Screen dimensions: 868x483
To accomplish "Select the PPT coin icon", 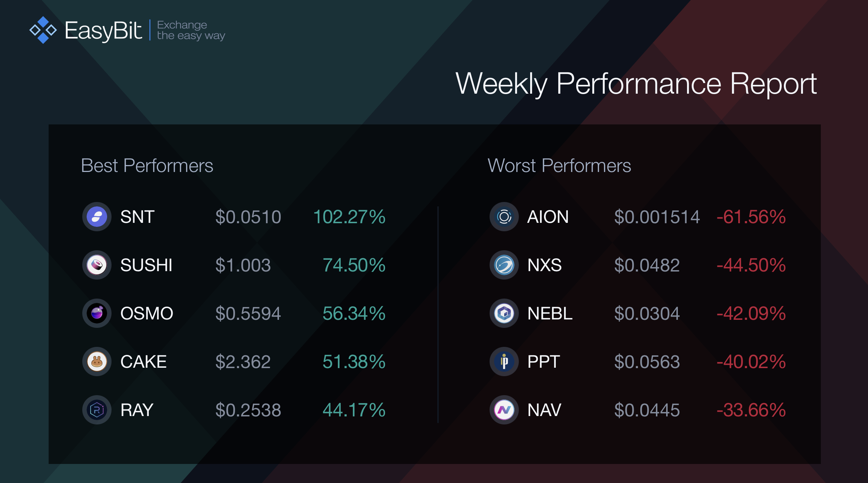I will 504,362.
